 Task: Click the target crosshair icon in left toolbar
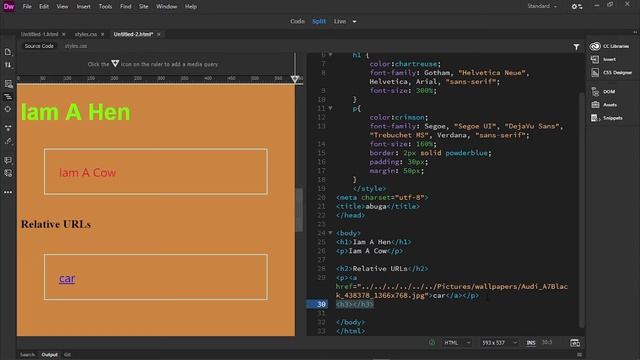tap(8, 109)
